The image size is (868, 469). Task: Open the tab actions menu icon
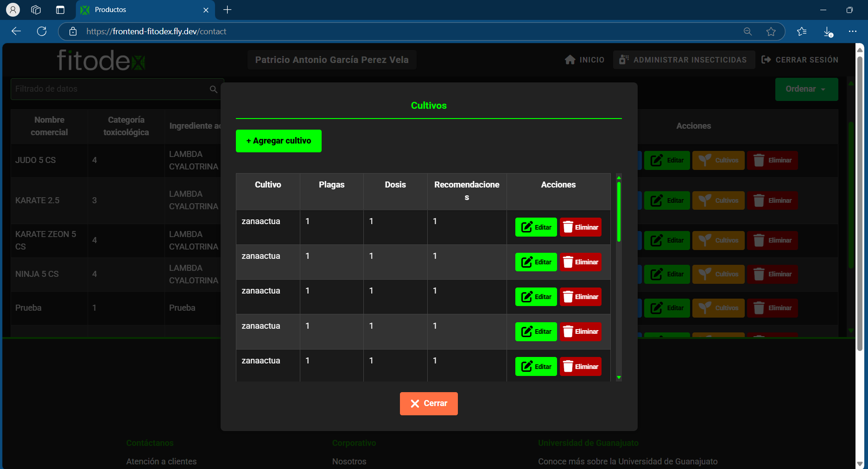coord(60,10)
